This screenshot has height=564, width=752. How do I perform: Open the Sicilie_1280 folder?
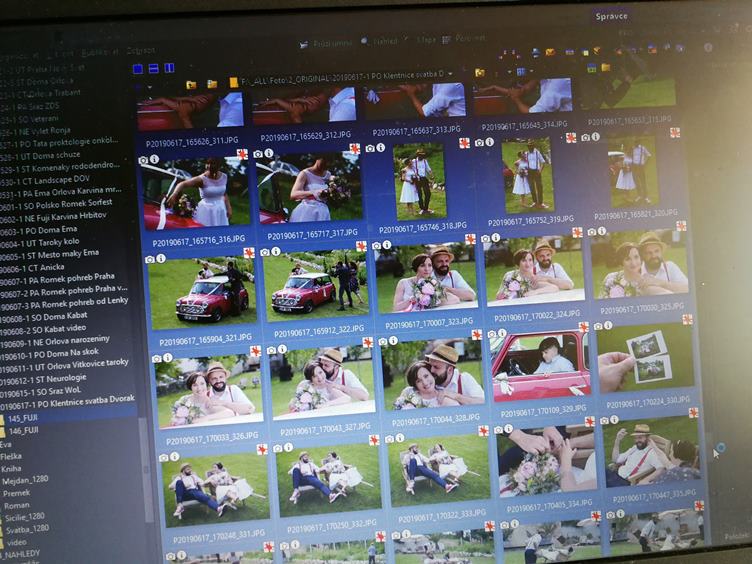24,517
